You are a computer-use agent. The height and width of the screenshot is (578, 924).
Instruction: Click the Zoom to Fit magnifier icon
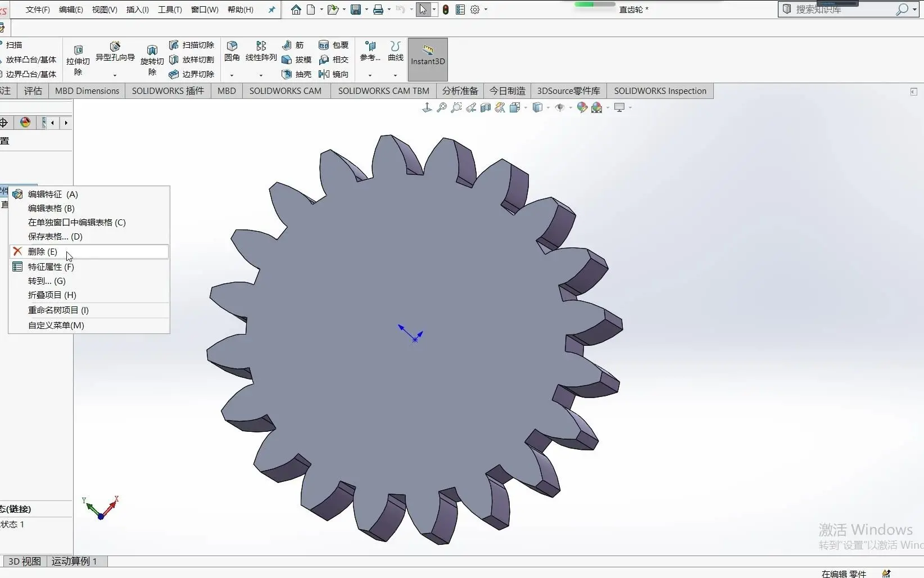pos(442,107)
